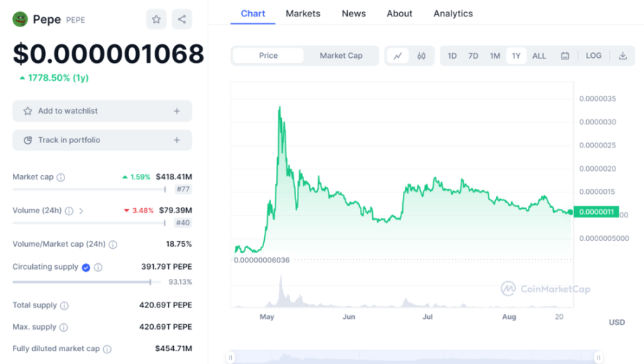Select the Price chart toggle
The image size is (644, 364).
(x=268, y=55)
